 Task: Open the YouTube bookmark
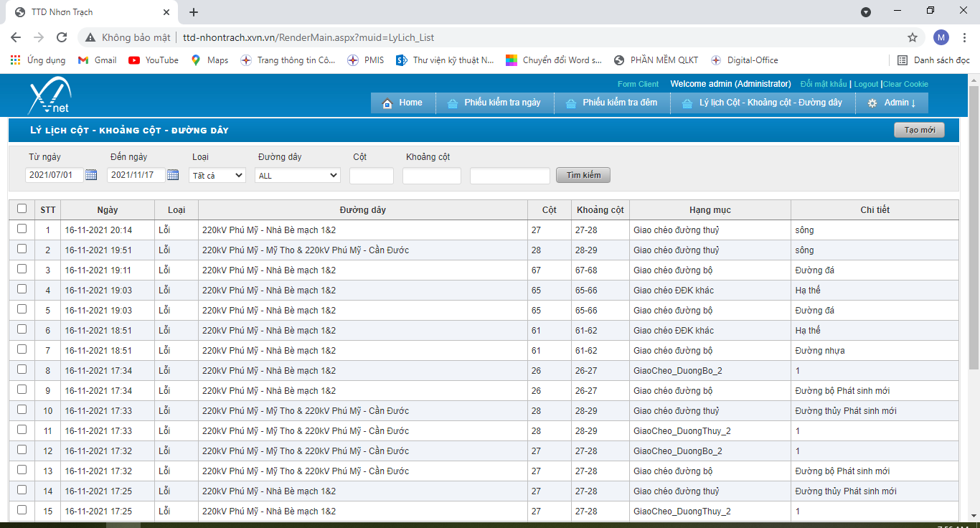click(154, 60)
